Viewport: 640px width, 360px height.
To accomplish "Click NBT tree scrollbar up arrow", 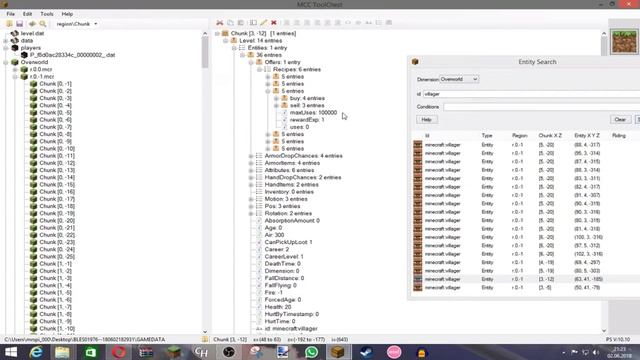I will tap(604, 33).
